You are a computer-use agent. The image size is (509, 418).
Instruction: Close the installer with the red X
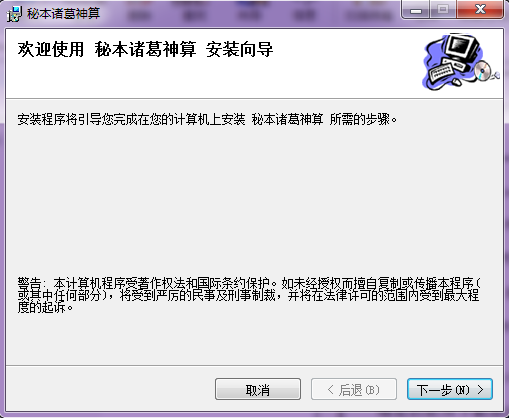(480, 10)
